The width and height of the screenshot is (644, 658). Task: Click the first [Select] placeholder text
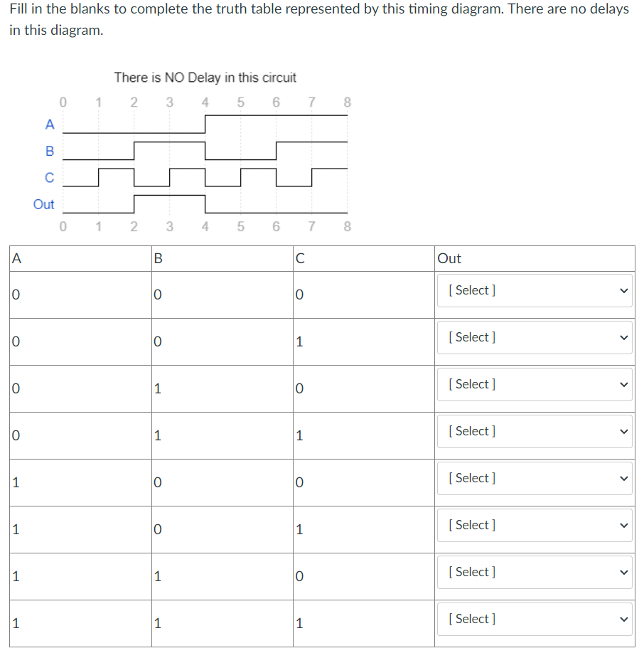pyautogui.click(x=471, y=290)
